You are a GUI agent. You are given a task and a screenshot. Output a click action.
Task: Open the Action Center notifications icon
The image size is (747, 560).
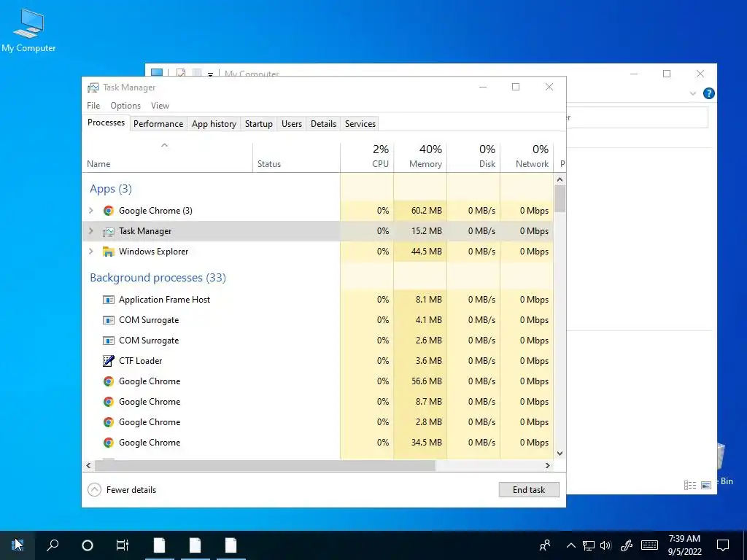click(723, 545)
